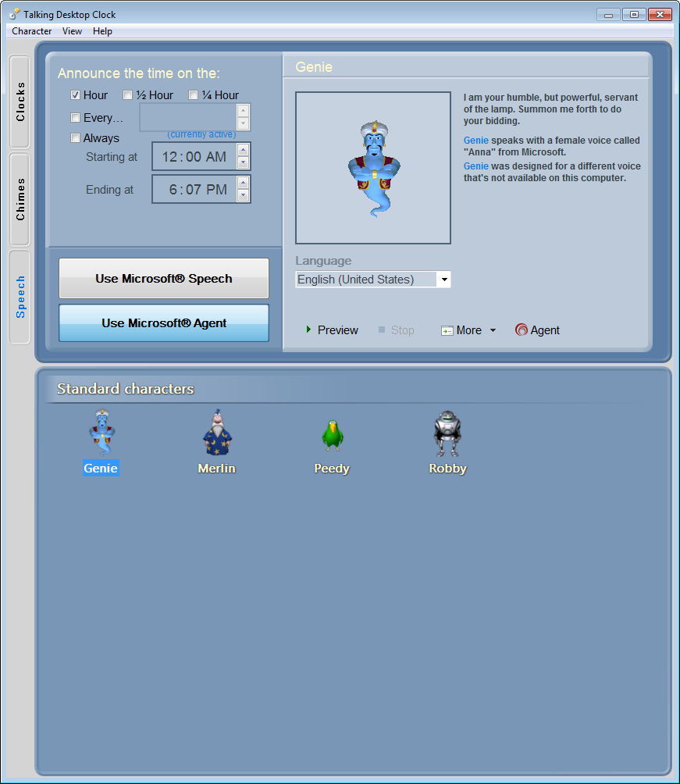Enable the ½ Hour announcements
The width and height of the screenshot is (680, 784).
(127, 94)
